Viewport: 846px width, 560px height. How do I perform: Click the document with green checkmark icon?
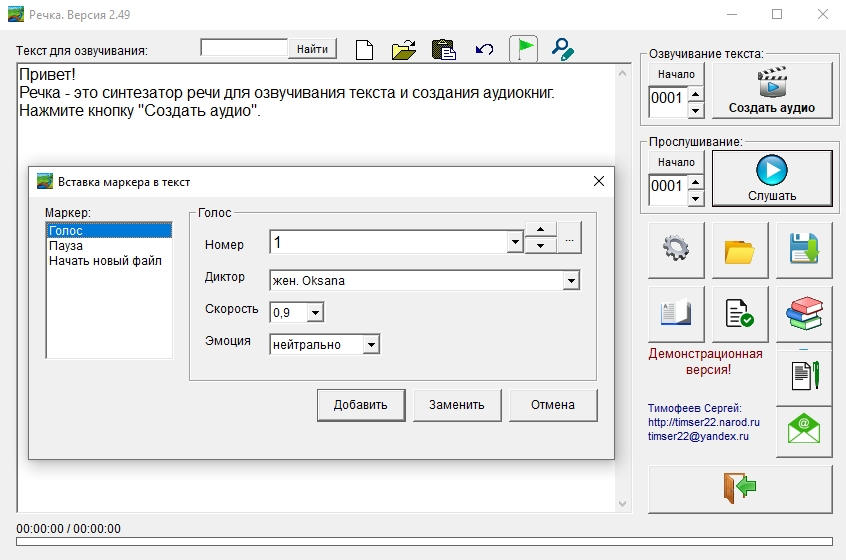tap(740, 314)
